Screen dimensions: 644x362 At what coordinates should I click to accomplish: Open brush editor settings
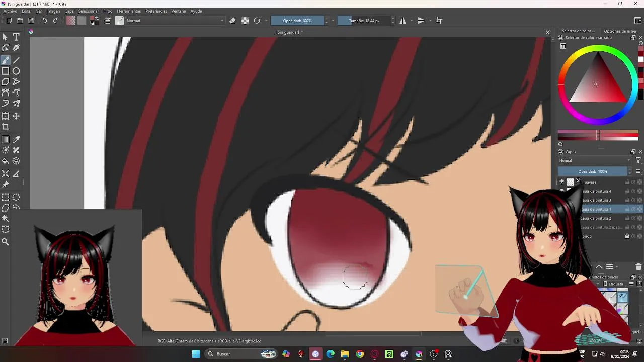107,21
